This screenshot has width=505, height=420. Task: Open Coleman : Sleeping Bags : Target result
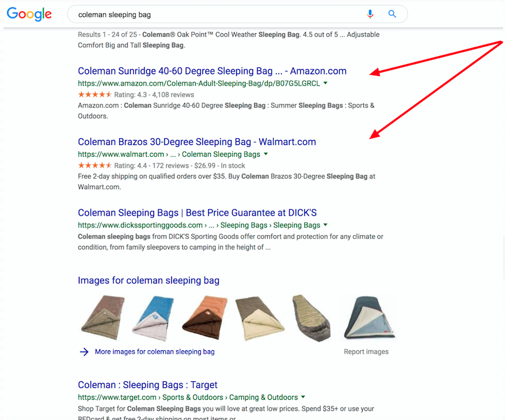coord(147,385)
